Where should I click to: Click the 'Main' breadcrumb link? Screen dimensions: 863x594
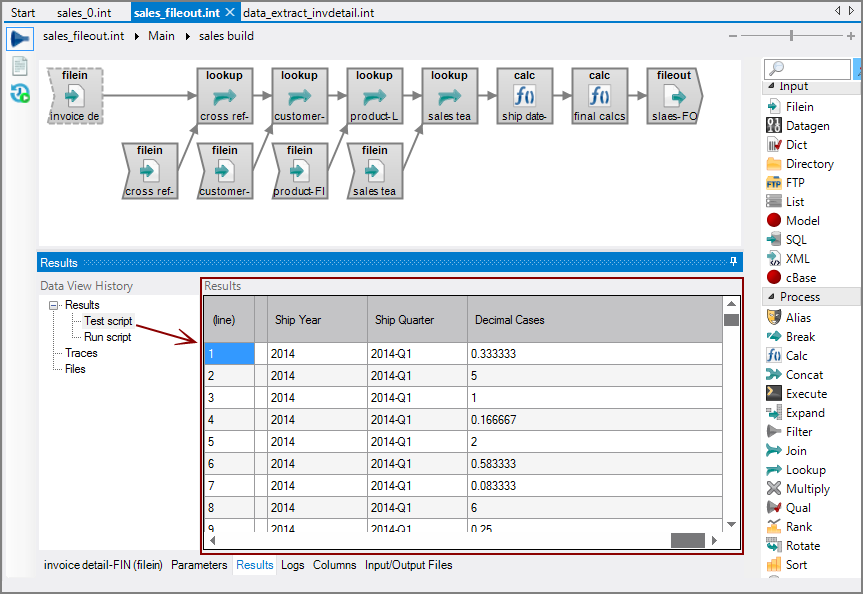(x=161, y=36)
